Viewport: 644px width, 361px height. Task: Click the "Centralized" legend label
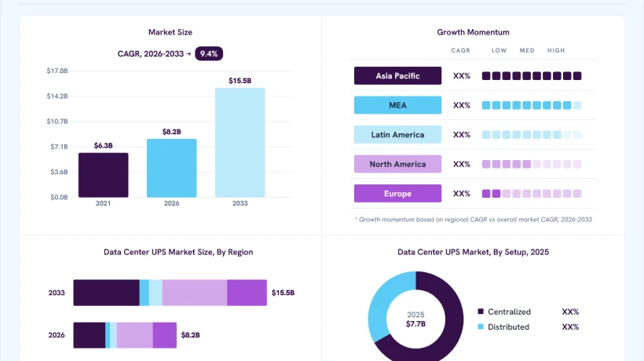tap(509, 312)
